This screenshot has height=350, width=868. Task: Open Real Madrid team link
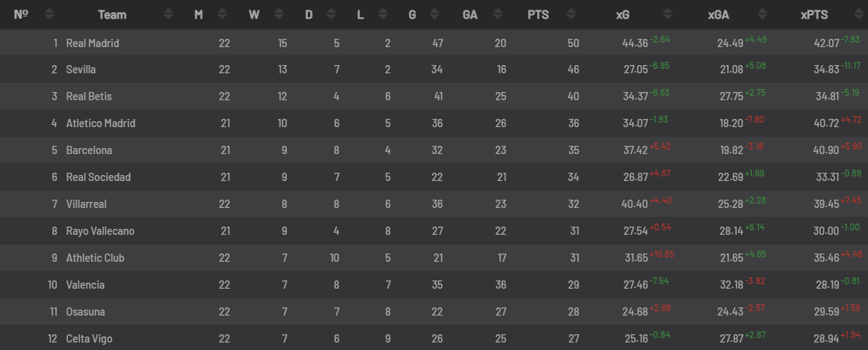(x=93, y=43)
